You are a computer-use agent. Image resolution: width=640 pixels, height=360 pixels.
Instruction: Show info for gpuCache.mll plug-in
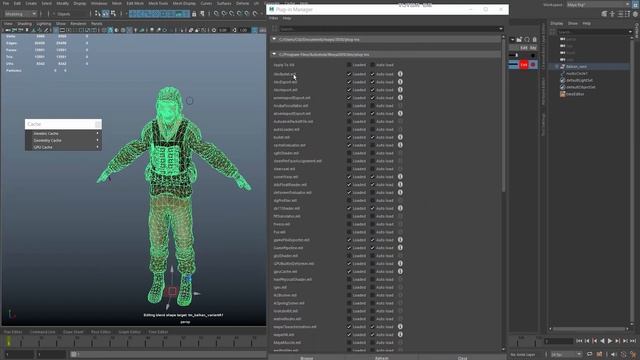click(x=400, y=271)
